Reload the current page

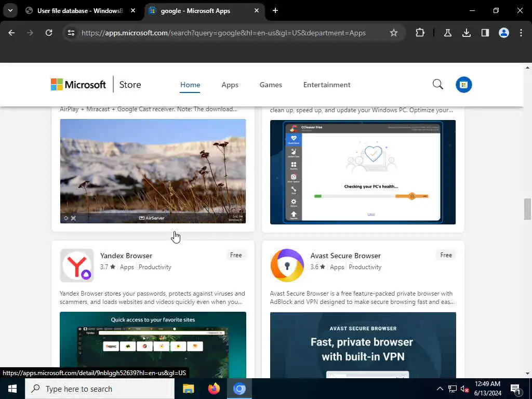click(49, 33)
